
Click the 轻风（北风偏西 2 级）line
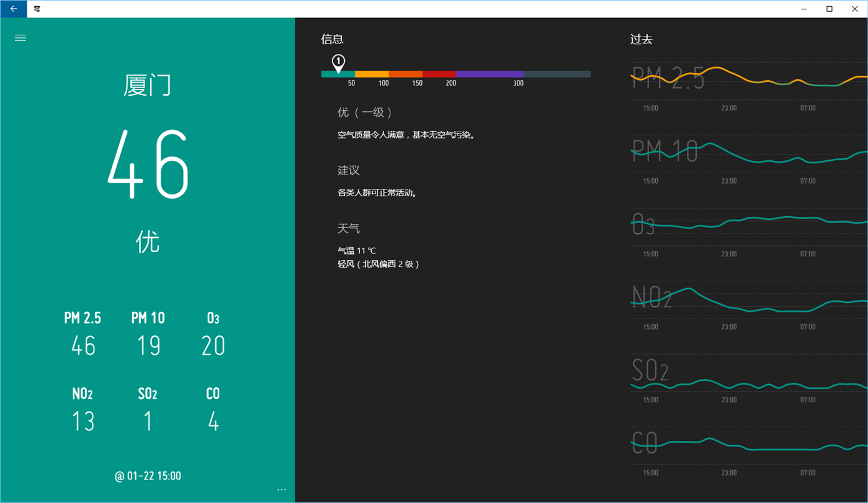tap(378, 264)
